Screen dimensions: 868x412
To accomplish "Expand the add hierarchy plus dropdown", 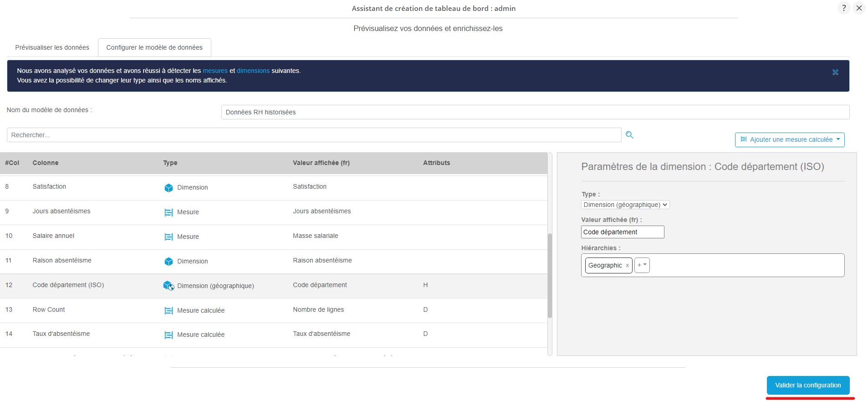I will (642, 265).
